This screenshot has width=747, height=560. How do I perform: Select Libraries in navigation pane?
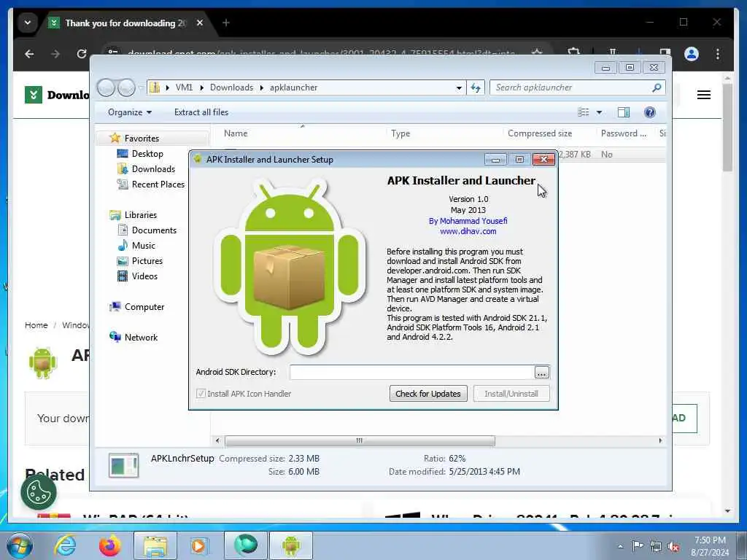pos(141,215)
